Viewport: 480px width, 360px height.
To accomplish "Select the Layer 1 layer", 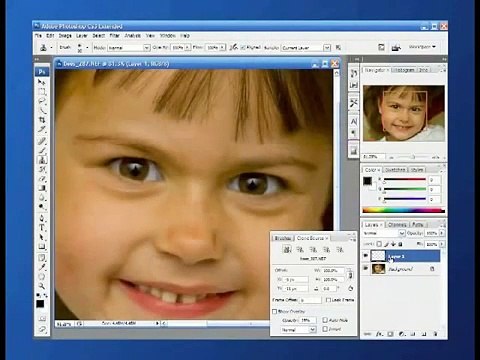I will tap(401, 256).
